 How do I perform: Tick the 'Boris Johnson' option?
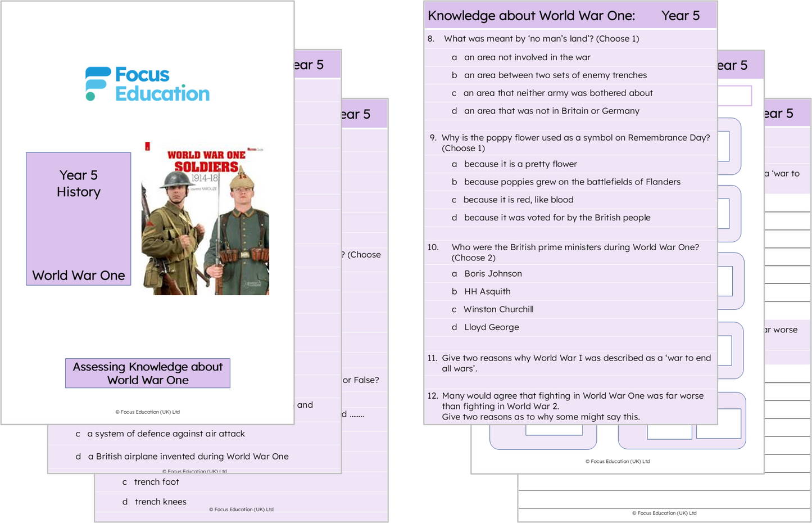492,274
